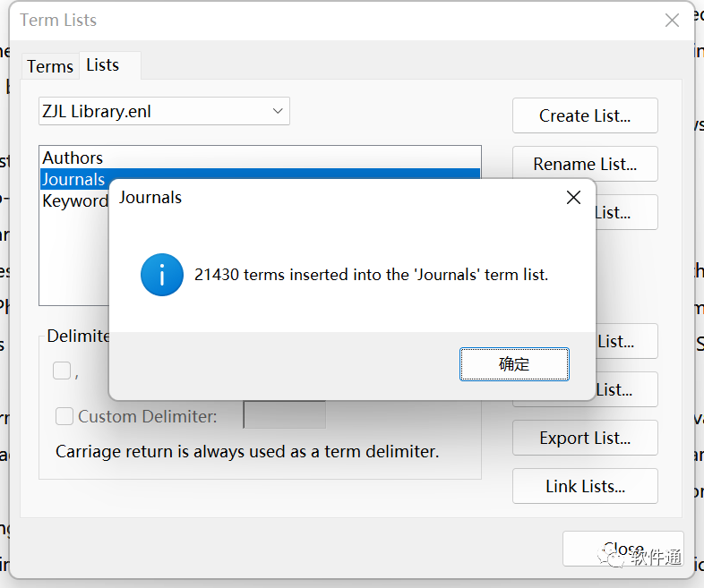Select the Lists tab
The width and height of the screenshot is (704, 588).
tap(102, 65)
